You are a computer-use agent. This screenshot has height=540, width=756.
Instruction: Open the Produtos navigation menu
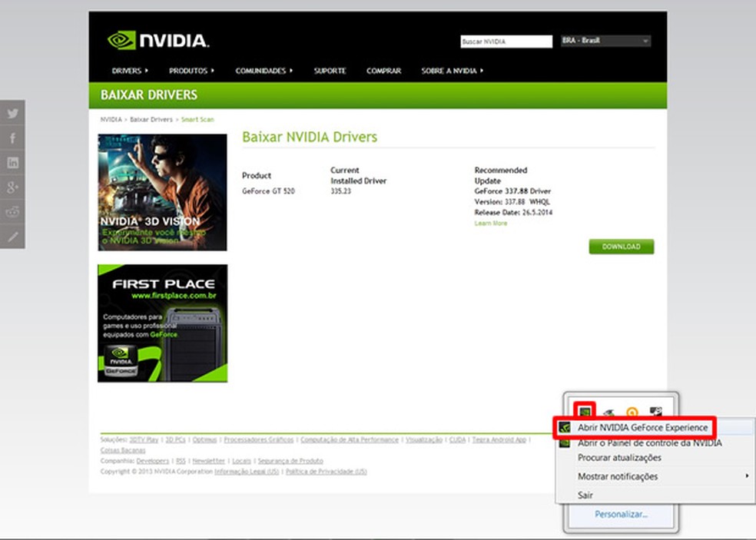191,71
